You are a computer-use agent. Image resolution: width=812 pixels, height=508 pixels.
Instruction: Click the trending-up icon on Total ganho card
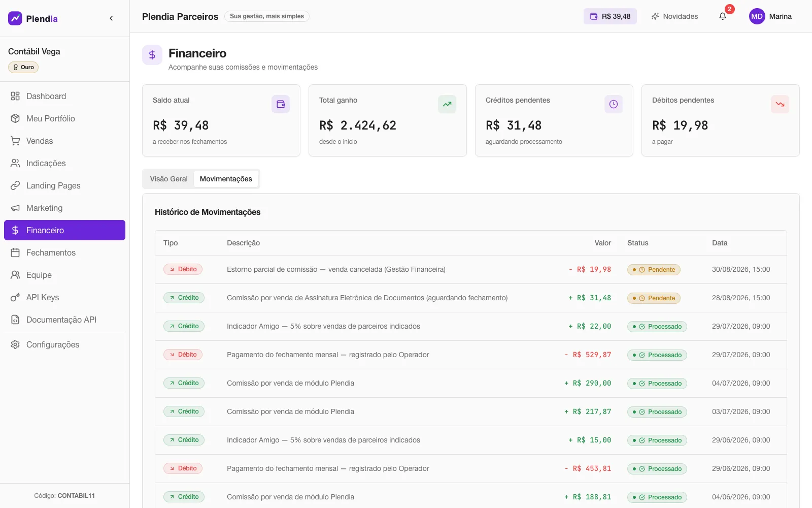pos(447,104)
